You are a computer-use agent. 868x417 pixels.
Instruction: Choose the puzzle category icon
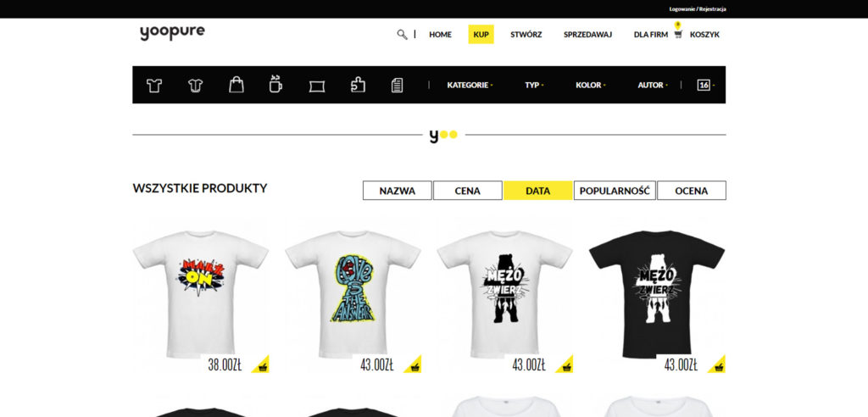pos(359,85)
